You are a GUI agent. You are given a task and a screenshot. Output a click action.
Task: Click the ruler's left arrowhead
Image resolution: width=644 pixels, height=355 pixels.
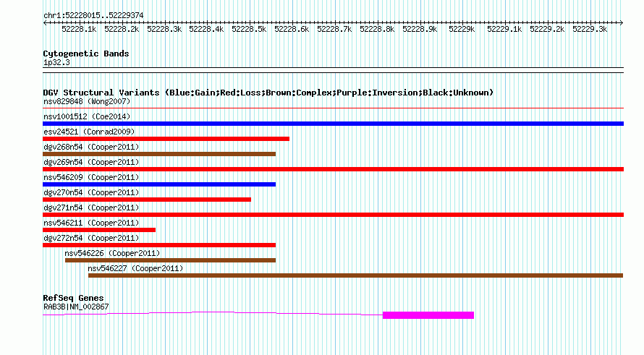(x=45, y=23)
